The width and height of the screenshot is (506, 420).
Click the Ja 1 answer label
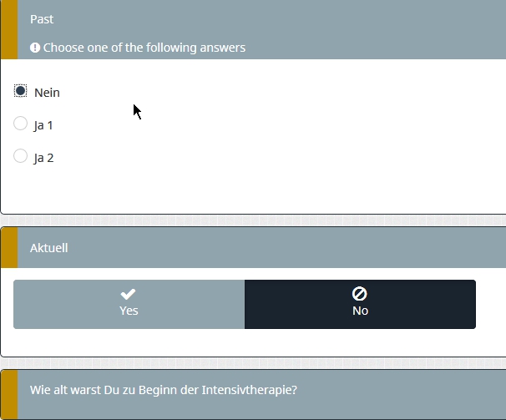43,125
